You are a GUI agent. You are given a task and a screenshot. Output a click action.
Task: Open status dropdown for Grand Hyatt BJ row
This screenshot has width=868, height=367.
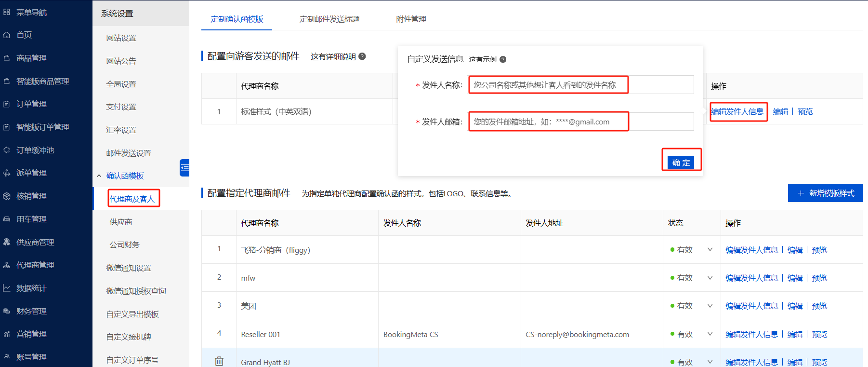[710, 362]
